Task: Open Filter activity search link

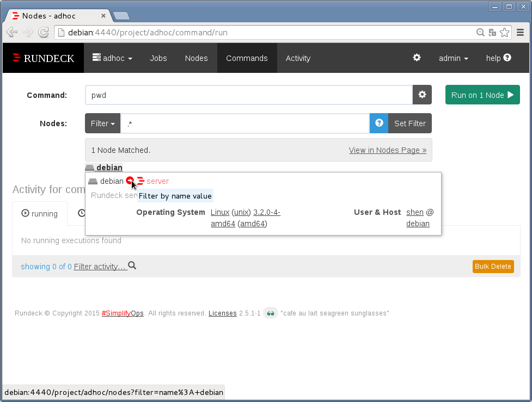Action: click(x=105, y=266)
